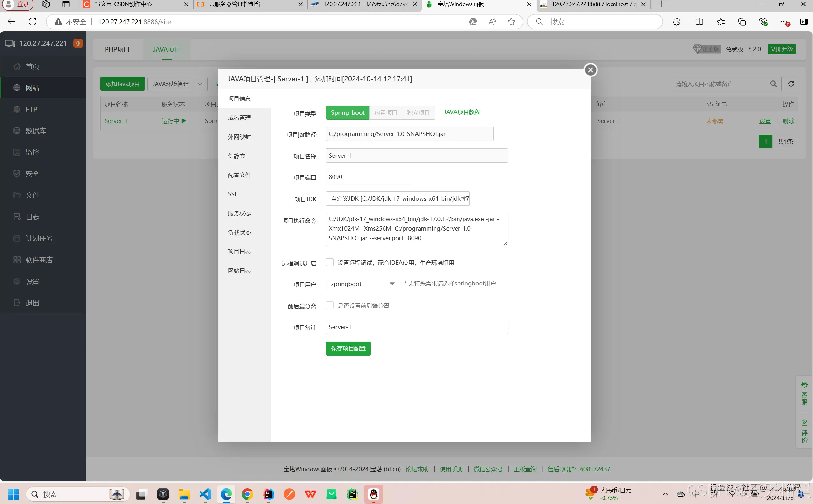The height and width of the screenshot is (504, 813).
Task: Expand the 项目JDK dropdown
Action: pos(397,199)
